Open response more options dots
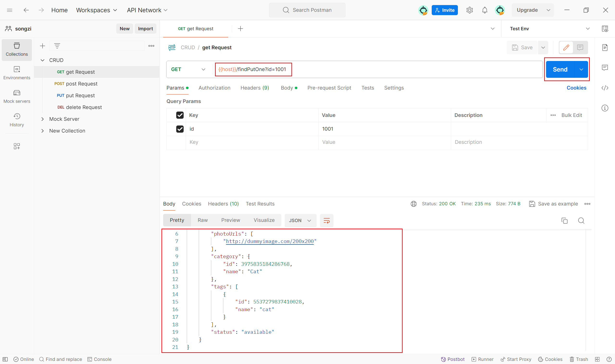Screen dimensions: 615x364 [x=587, y=204]
